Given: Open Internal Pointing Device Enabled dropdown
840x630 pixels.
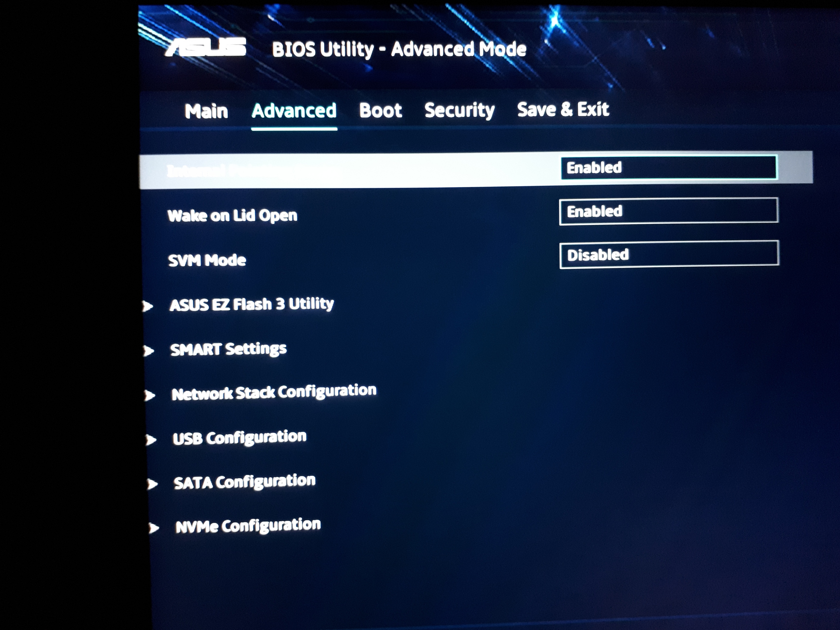Looking at the screenshot, I should [669, 167].
